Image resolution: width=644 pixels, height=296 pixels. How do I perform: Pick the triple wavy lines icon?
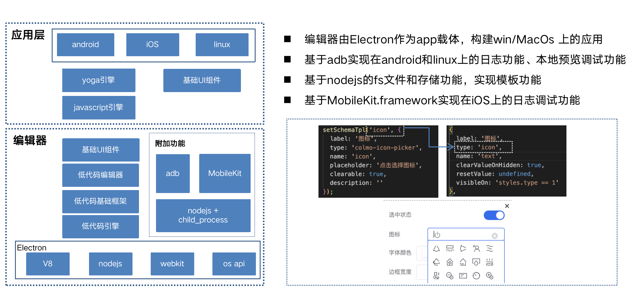(489, 249)
